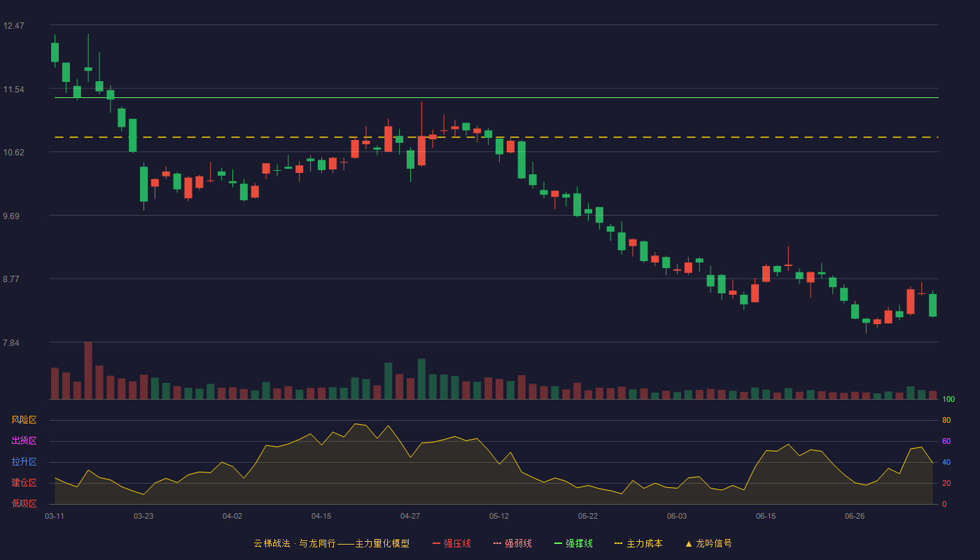Click the red 20 indicator scale value

tap(946, 483)
